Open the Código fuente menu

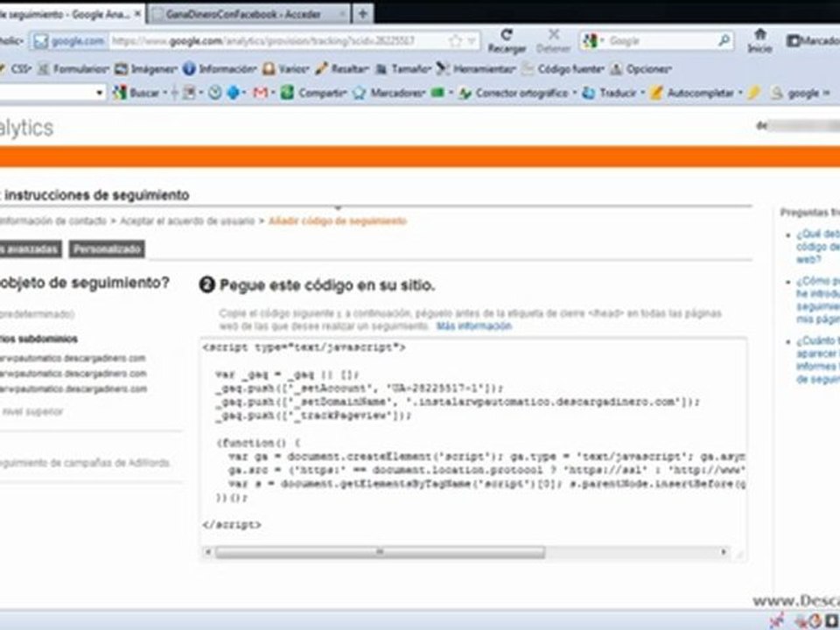pyautogui.click(x=563, y=69)
